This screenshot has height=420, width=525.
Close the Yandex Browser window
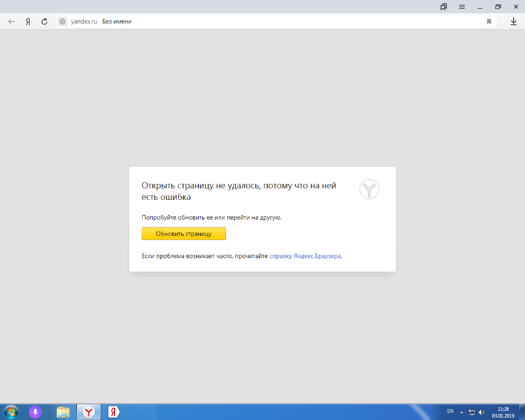tap(516, 7)
